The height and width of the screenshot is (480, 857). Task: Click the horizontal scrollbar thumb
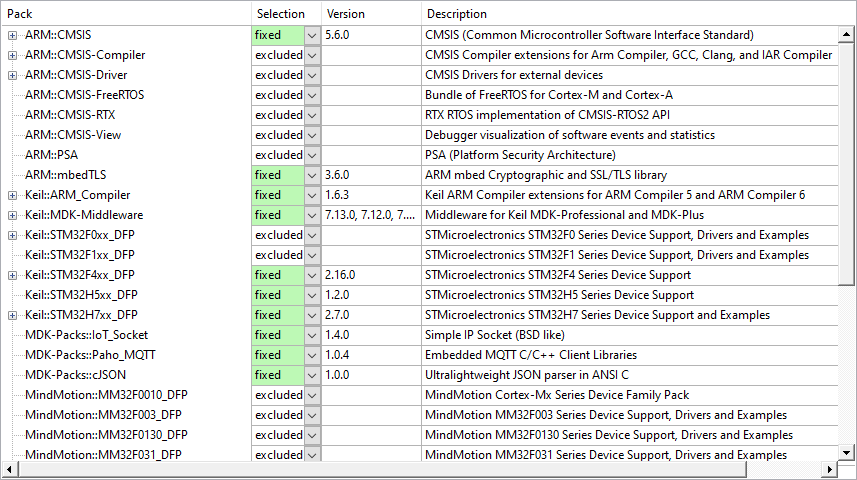pos(383,469)
